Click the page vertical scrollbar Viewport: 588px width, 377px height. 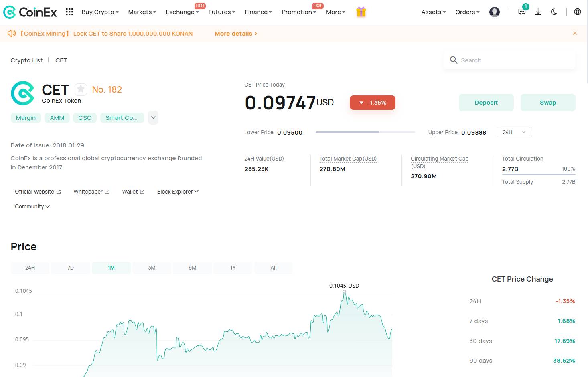click(587, 42)
